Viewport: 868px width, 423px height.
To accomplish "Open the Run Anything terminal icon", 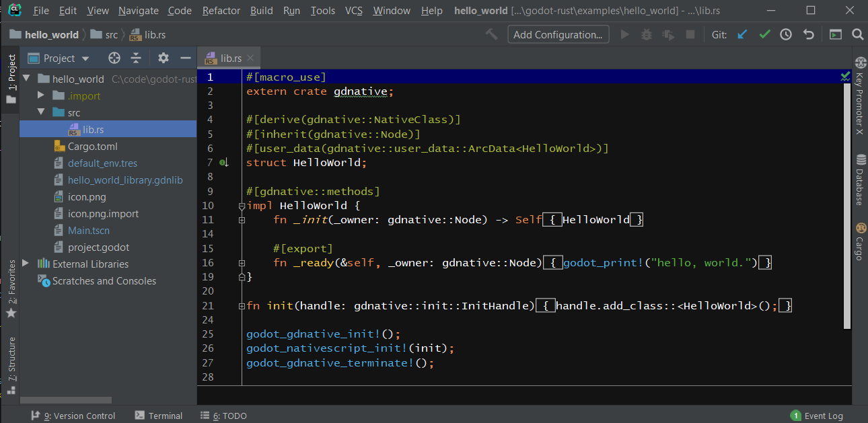I will tap(835, 34).
